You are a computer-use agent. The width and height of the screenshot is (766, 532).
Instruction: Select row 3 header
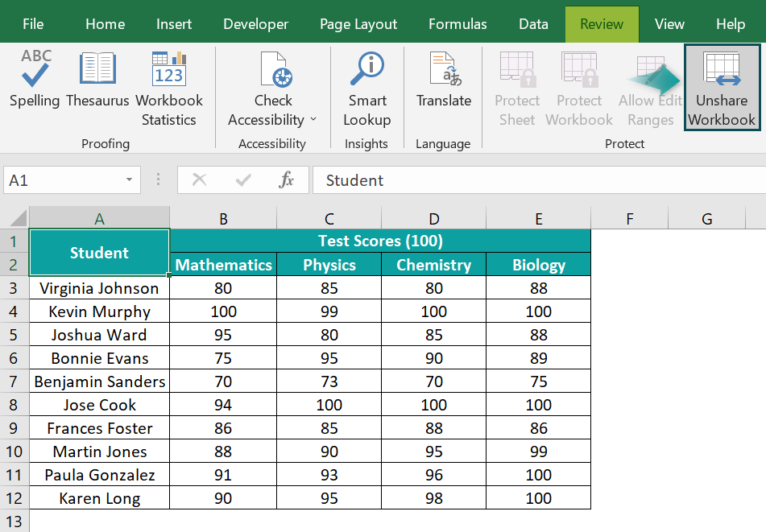tap(14, 288)
